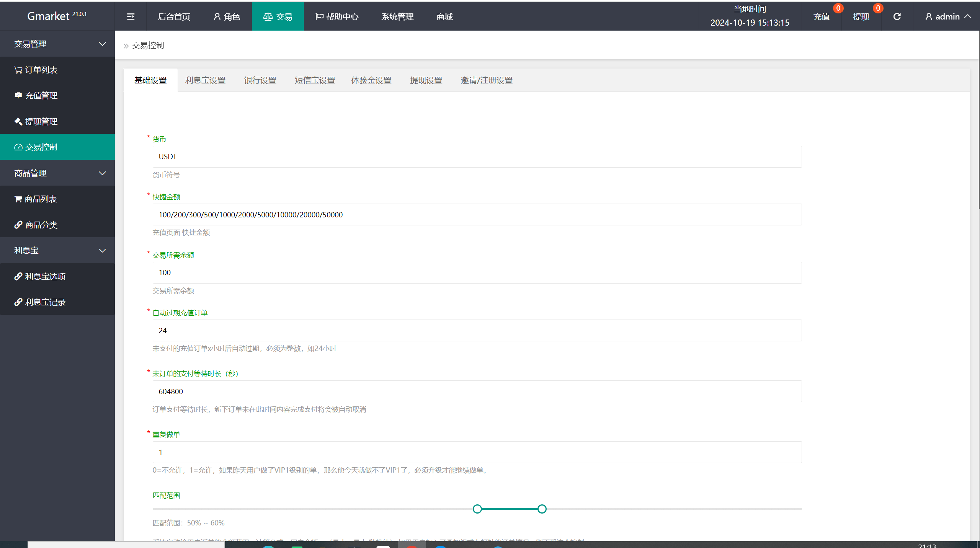The image size is (980, 548).
Task: Open 商品分类 via its link icon
Action: coord(18,225)
